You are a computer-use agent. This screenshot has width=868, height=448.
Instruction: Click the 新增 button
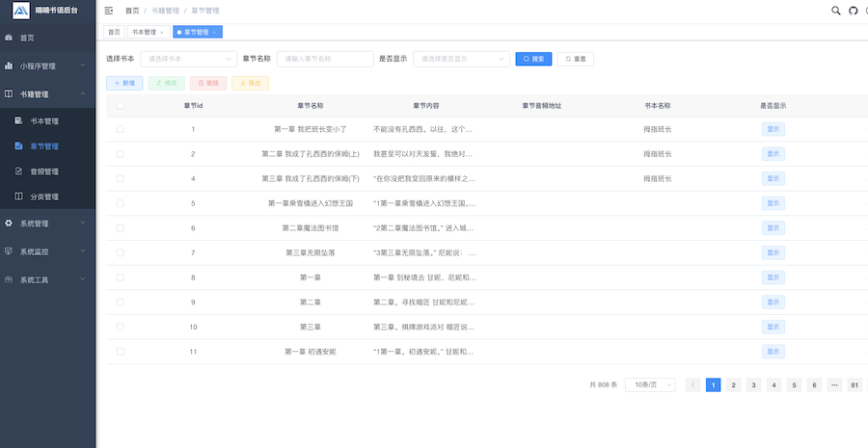coord(124,83)
